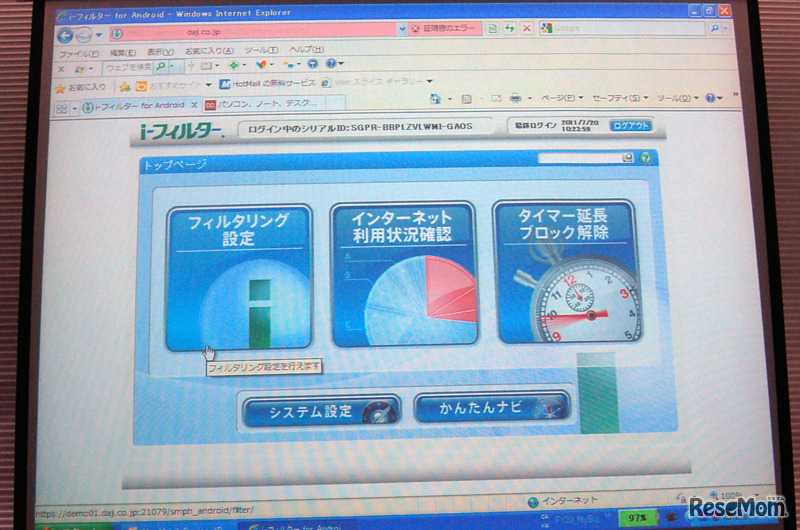Open the お気に入り favorites star button

[80, 88]
